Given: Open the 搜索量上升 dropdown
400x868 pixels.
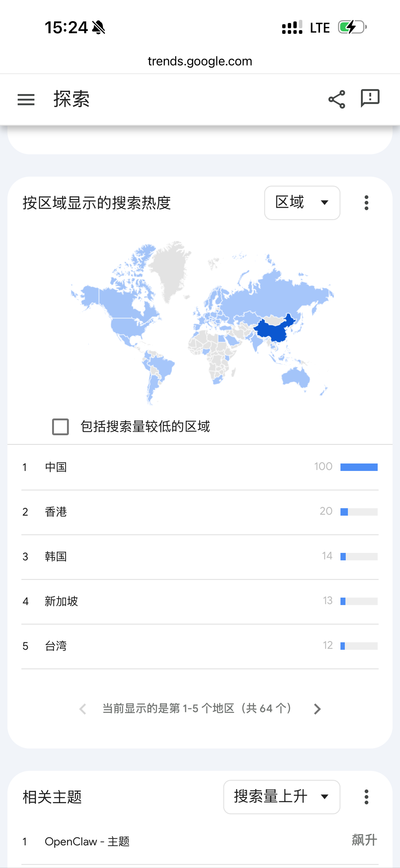Looking at the screenshot, I should (282, 797).
